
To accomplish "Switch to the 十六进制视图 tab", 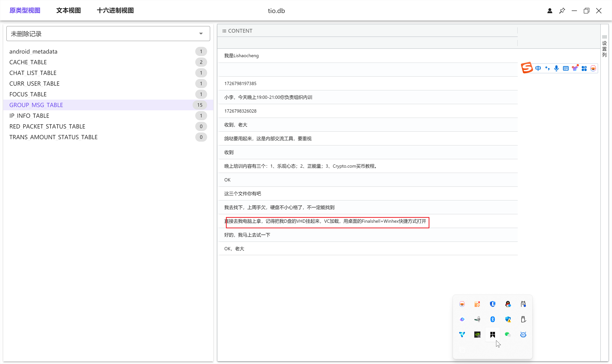I will 115,11.
